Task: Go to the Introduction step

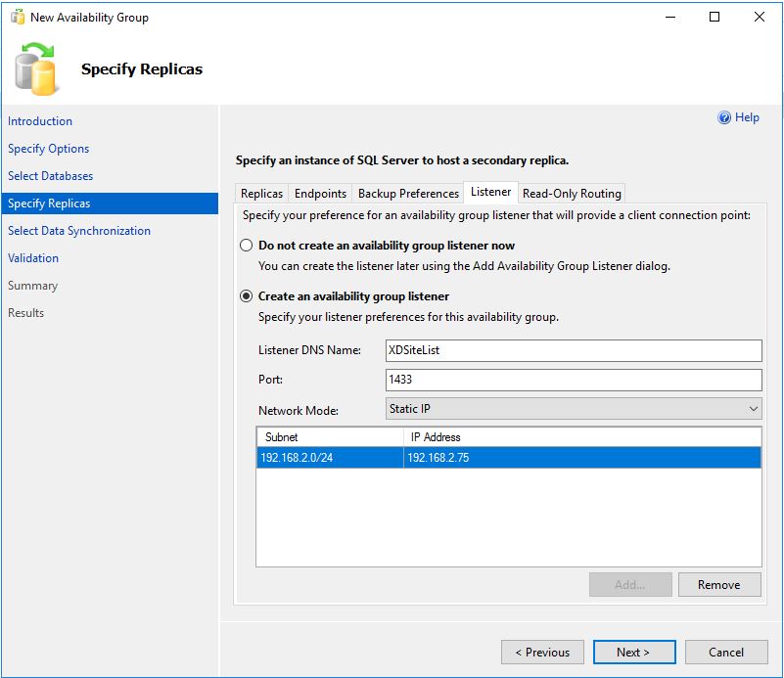Action: (x=40, y=120)
